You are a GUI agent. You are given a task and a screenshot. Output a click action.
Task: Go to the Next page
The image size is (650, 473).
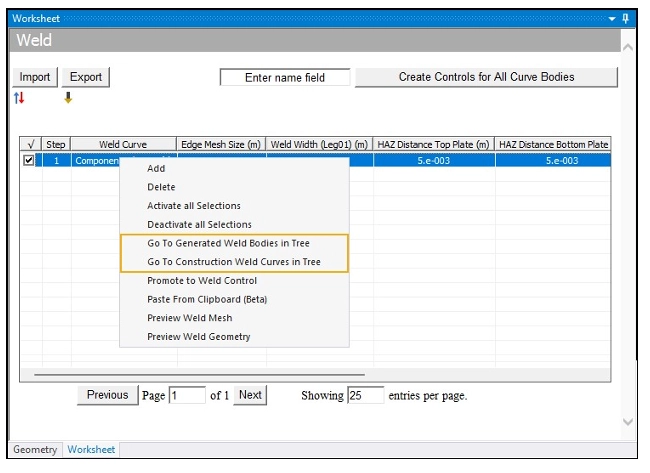250,395
